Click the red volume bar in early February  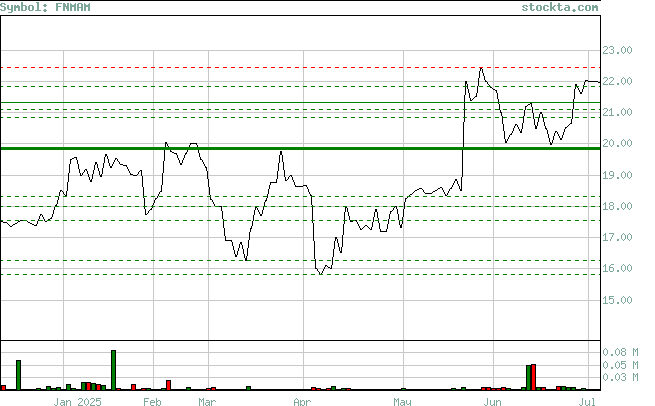coord(168,385)
